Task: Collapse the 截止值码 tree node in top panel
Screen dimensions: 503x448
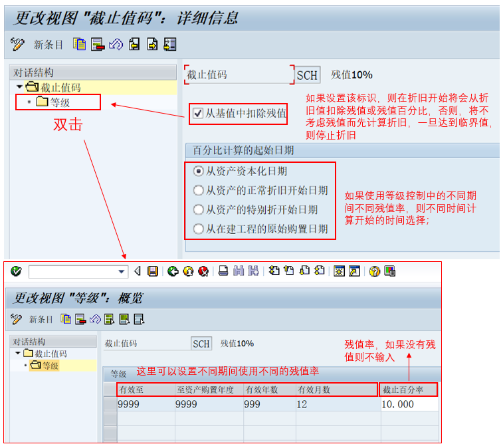Action: 19,87
